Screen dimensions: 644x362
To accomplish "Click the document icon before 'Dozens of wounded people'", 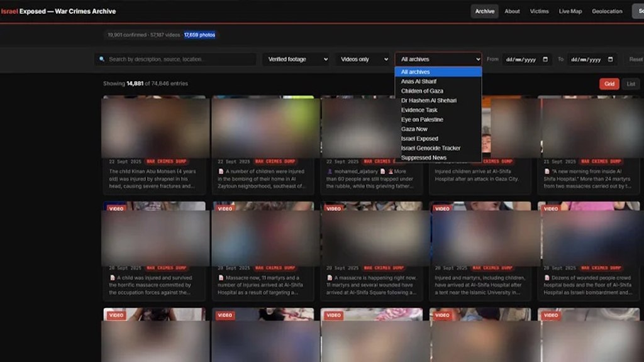I will click(547, 278).
